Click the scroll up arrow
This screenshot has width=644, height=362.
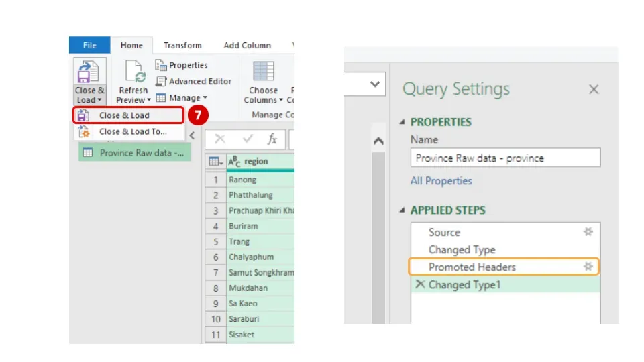coord(378,141)
